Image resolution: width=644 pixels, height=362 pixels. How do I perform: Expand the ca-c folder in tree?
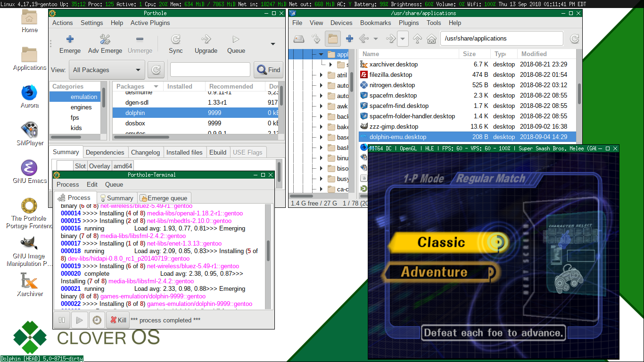point(321,189)
